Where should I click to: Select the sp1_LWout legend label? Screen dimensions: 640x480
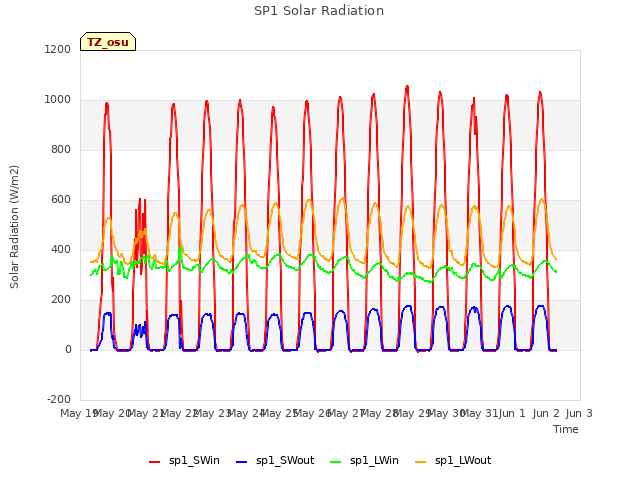point(463,461)
